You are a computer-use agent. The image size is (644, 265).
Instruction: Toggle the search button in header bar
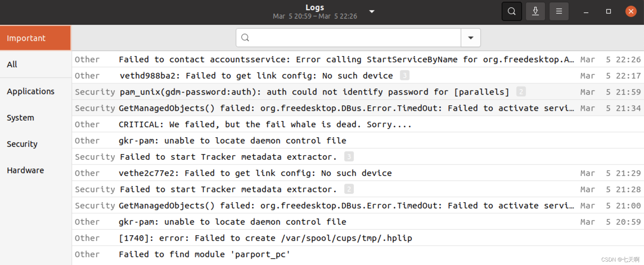[x=512, y=12]
